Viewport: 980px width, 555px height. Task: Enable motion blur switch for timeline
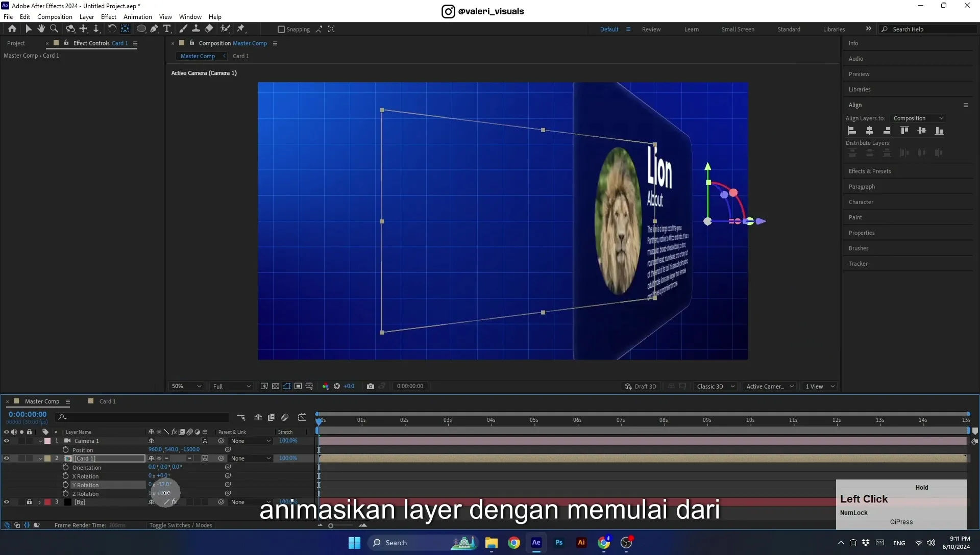pos(285,417)
